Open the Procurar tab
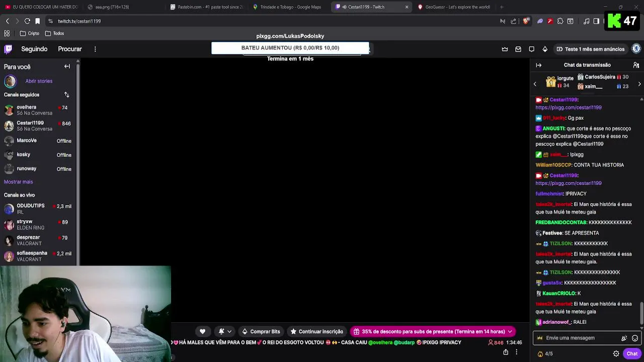The image size is (644, 362). tap(70, 49)
